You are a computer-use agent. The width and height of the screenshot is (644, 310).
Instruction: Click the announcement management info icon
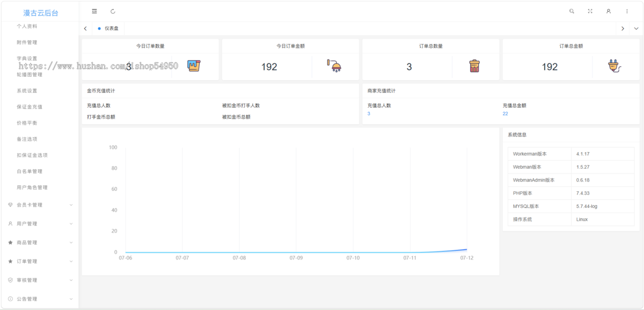(11, 299)
